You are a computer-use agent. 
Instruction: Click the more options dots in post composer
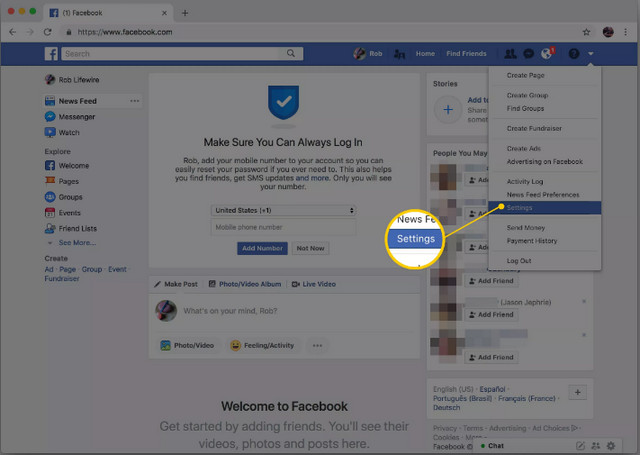317,345
